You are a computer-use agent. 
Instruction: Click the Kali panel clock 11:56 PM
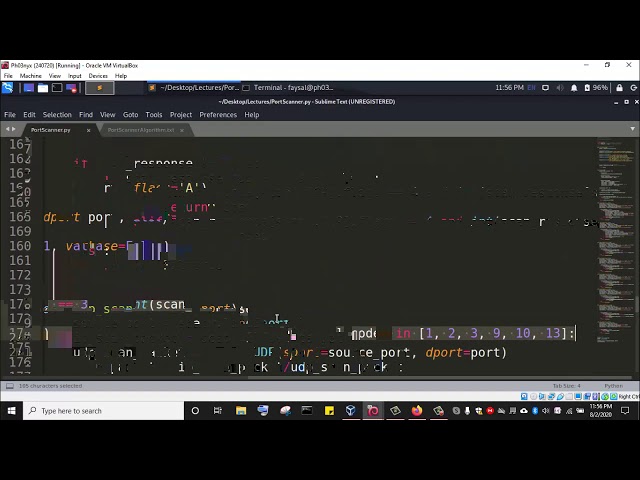pyautogui.click(x=509, y=88)
